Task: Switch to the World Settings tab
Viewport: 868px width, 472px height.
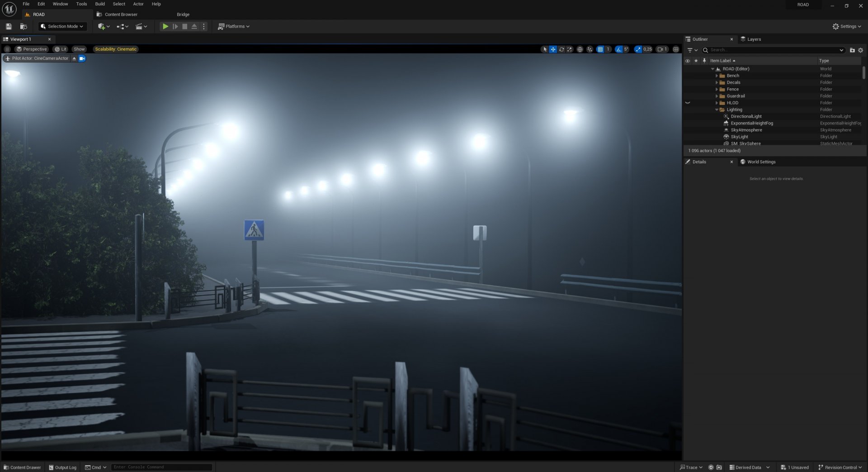Action: click(x=761, y=162)
